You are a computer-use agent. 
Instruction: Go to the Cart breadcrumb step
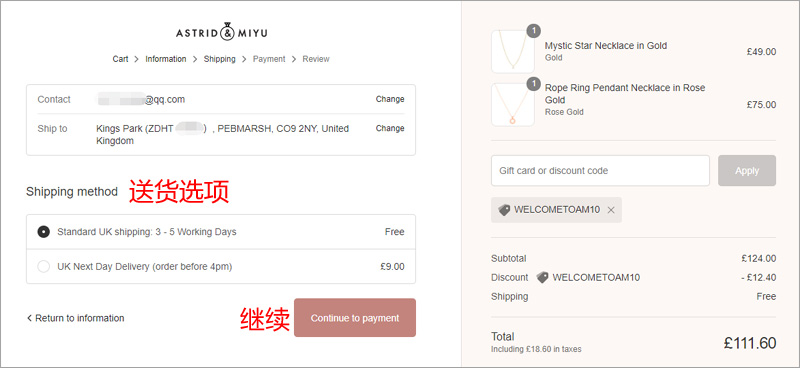pos(120,59)
